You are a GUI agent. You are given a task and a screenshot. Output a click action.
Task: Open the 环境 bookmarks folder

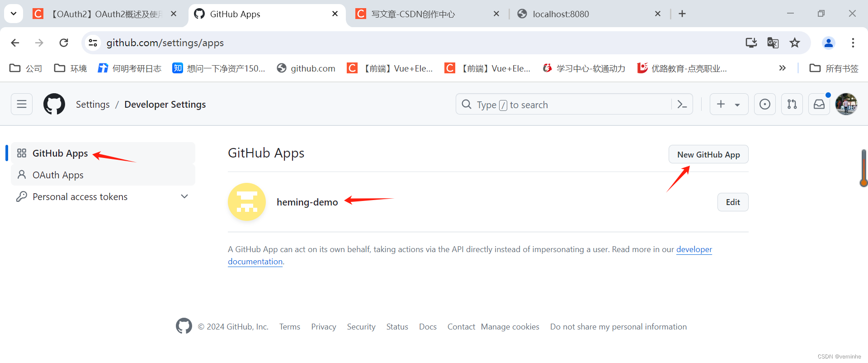(x=70, y=68)
